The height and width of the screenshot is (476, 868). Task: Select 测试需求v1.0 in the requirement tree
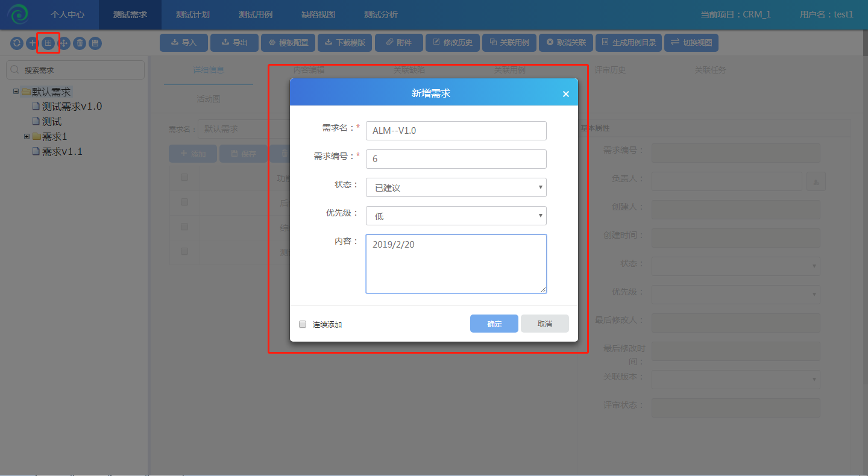coord(72,107)
